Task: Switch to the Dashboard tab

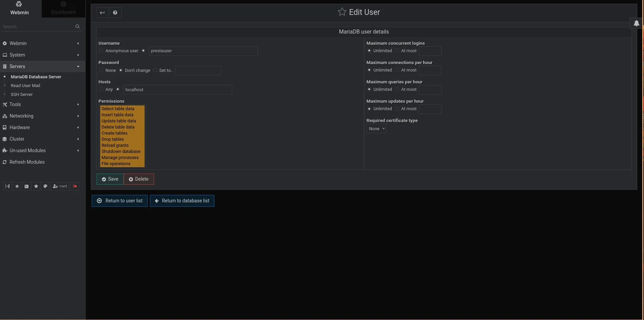Action: [x=63, y=8]
